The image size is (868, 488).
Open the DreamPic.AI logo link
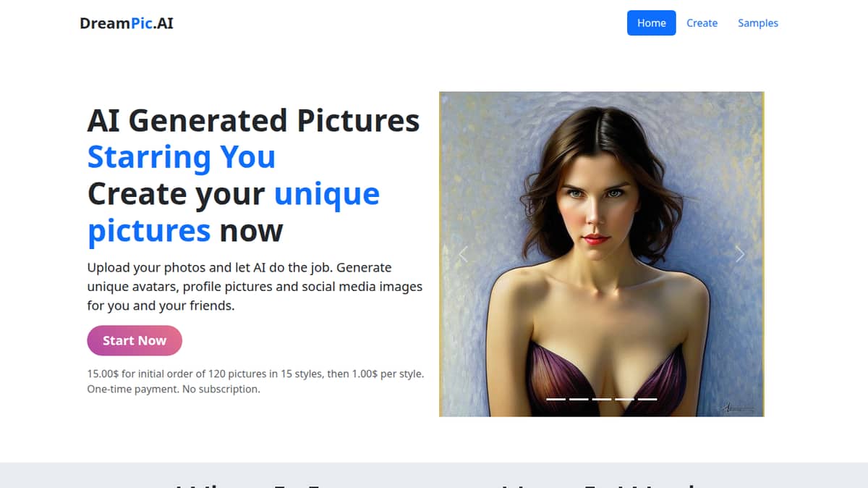pyautogui.click(x=127, y=23)
